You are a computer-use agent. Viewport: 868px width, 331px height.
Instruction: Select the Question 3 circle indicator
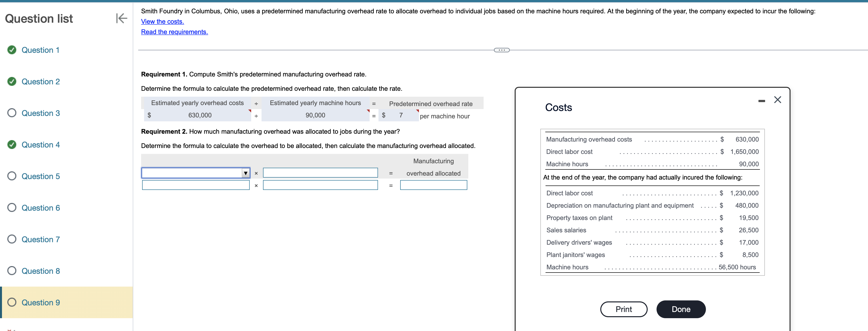tap(12, 113)
